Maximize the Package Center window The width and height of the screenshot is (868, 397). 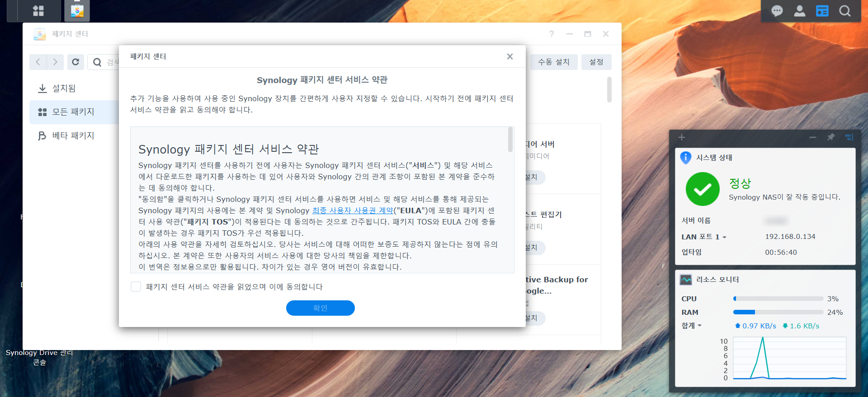(588, 34)
